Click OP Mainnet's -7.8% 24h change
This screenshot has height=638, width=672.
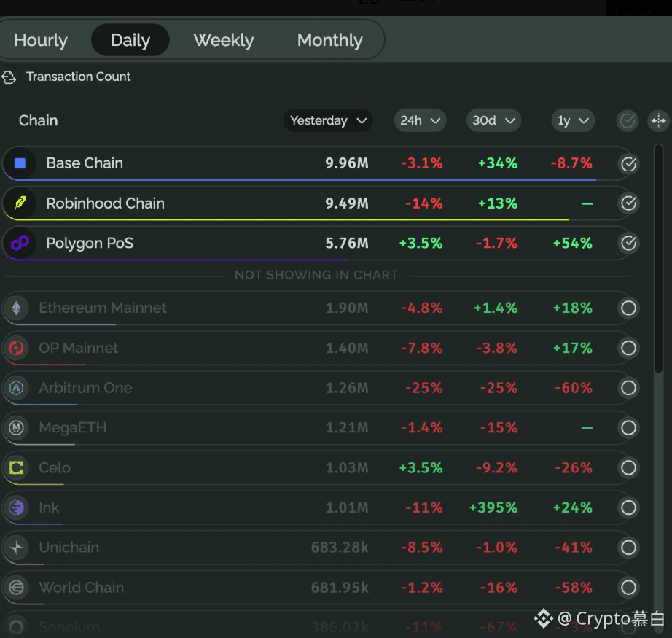coord(422,348)
